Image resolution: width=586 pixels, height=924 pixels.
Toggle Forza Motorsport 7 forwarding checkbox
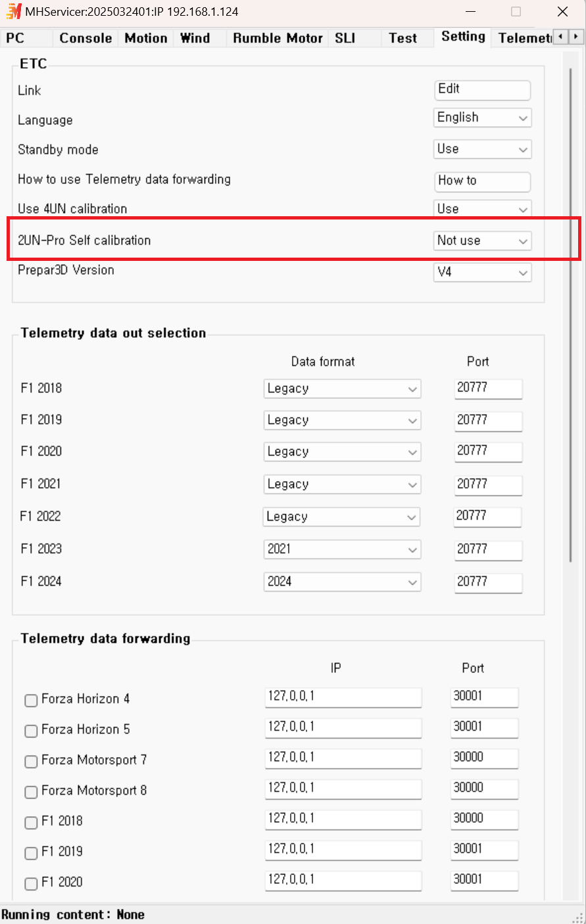tap(31, 762)
